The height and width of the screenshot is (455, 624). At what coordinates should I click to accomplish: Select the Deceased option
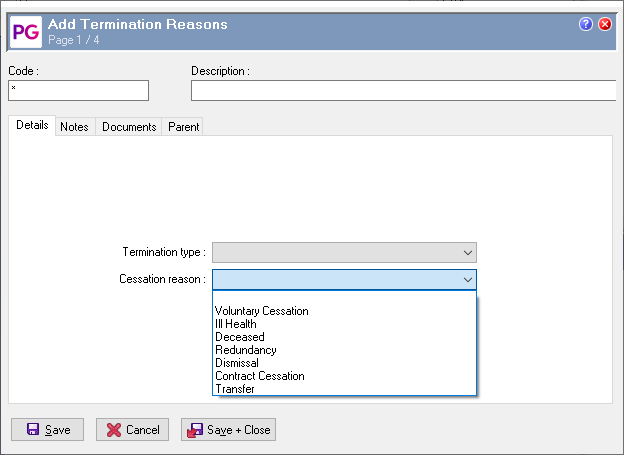click(240, 337)
